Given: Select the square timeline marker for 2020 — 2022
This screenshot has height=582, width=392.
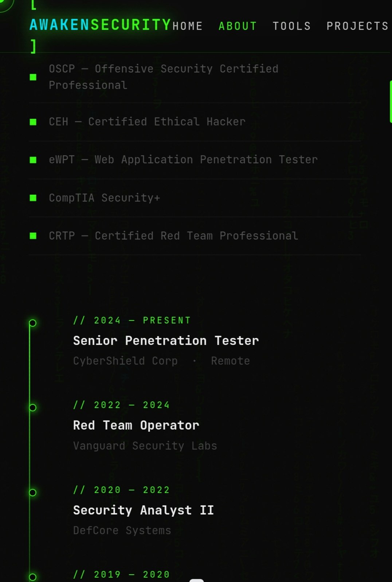Looking at the screenshot, I should 32,492.
